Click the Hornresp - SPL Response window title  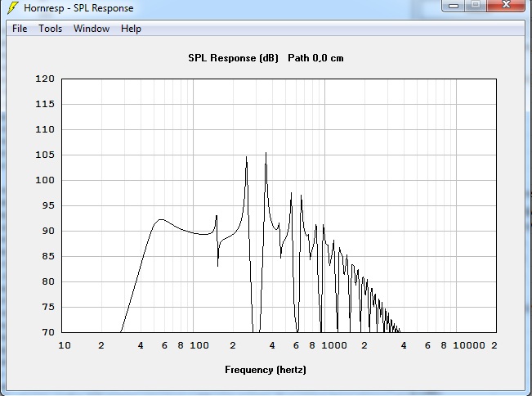(78, 8)
